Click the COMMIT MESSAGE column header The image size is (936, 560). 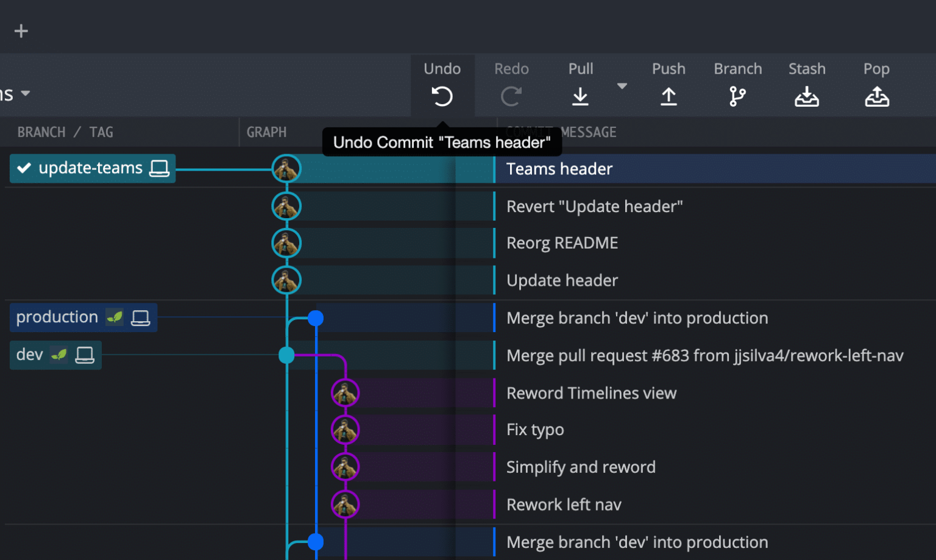(561, 132)
